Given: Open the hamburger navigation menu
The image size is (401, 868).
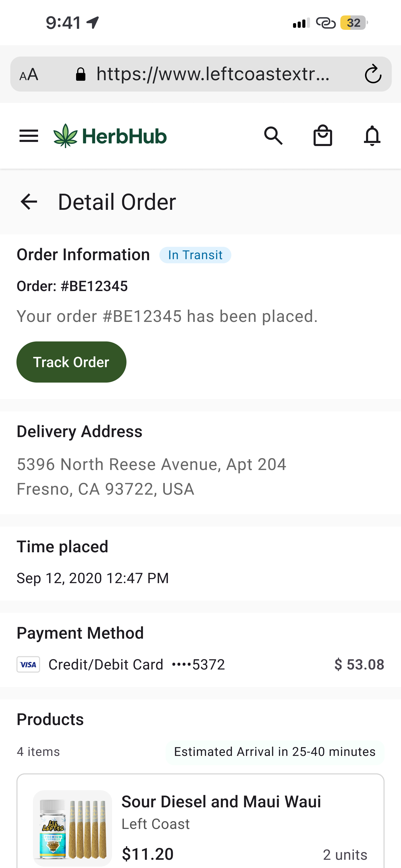Looking at the screenshot, I should click(x=29, y=136).
